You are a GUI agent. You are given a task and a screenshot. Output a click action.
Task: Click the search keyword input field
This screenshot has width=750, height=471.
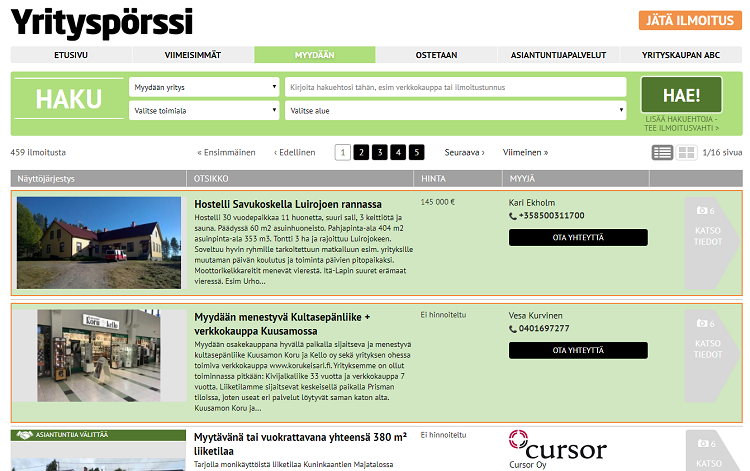[x=455, y=87]
